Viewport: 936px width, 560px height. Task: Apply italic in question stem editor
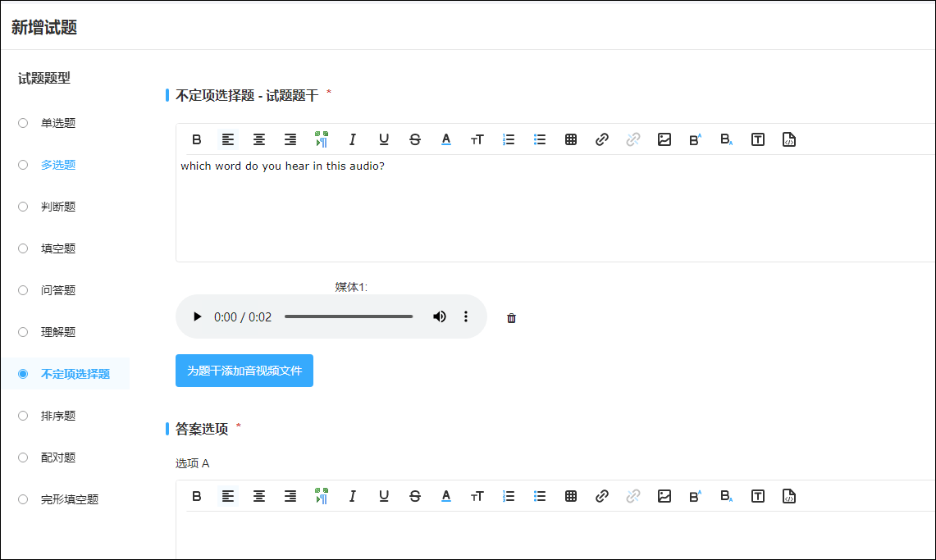pyautogui.click(x=353, y=139)
